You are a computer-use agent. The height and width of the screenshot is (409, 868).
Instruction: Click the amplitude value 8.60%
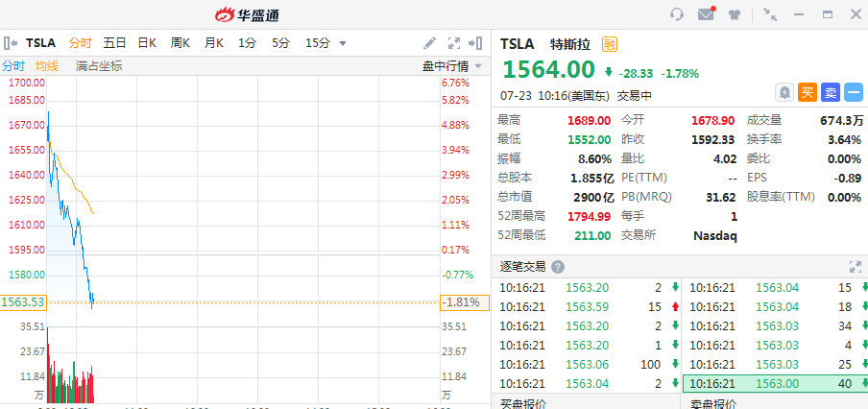(x=595, y=158)
